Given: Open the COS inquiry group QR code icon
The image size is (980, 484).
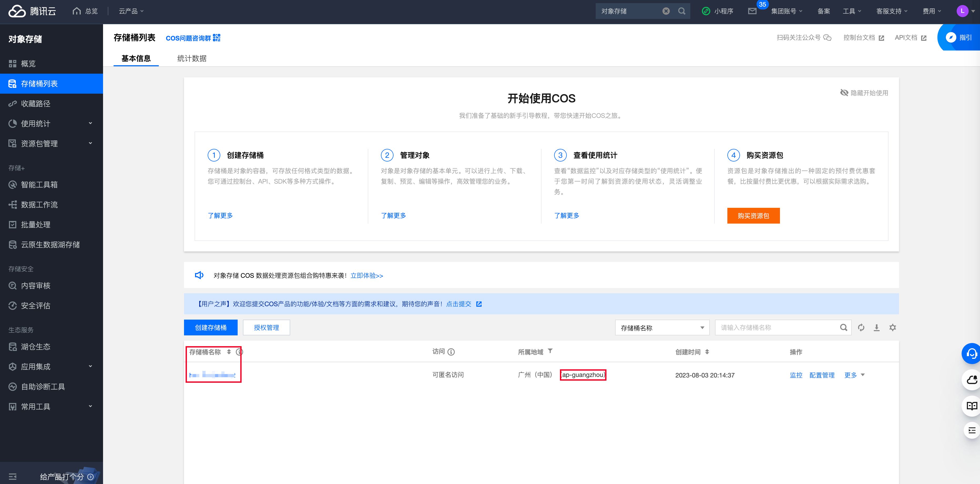Looking at the screenshot, I should click(216, 38).
